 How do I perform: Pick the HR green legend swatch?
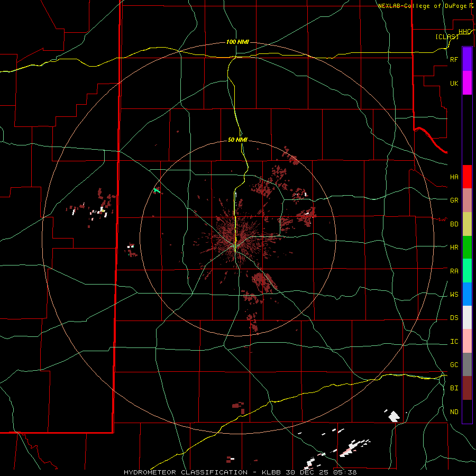coord(467,248)
